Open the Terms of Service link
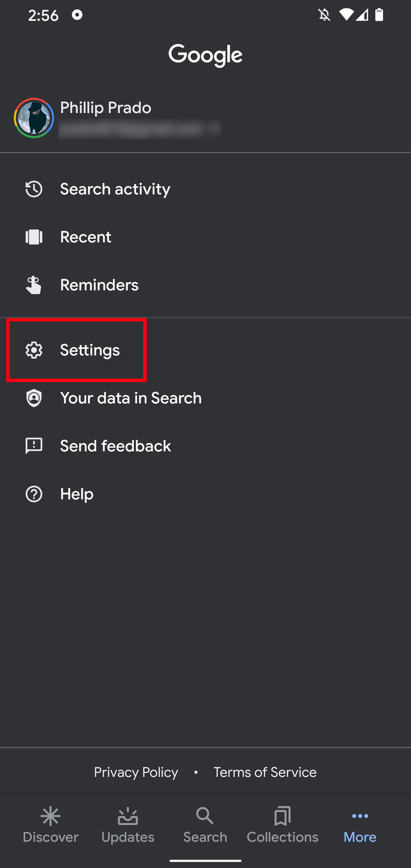 click(265, 772)
